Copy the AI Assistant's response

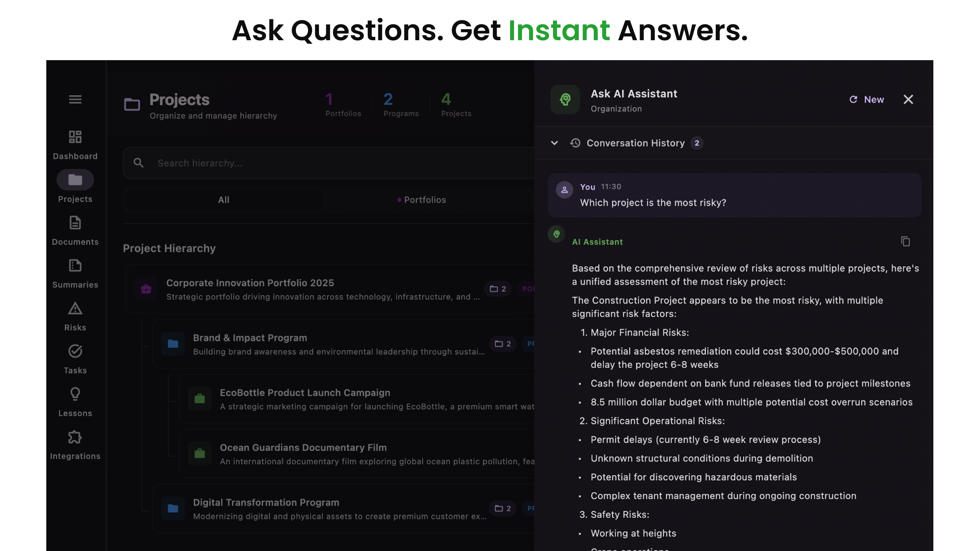[906, 241]
